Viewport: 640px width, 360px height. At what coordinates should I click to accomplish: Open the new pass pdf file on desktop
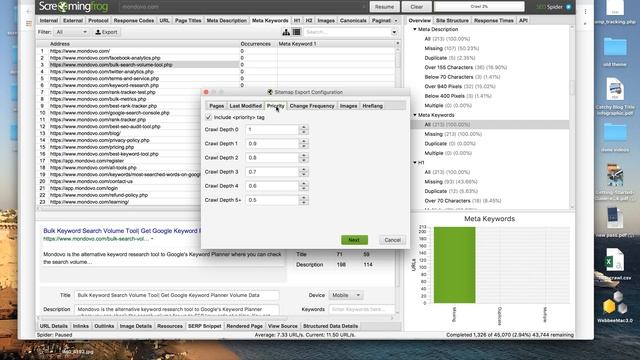coord(614,222)
